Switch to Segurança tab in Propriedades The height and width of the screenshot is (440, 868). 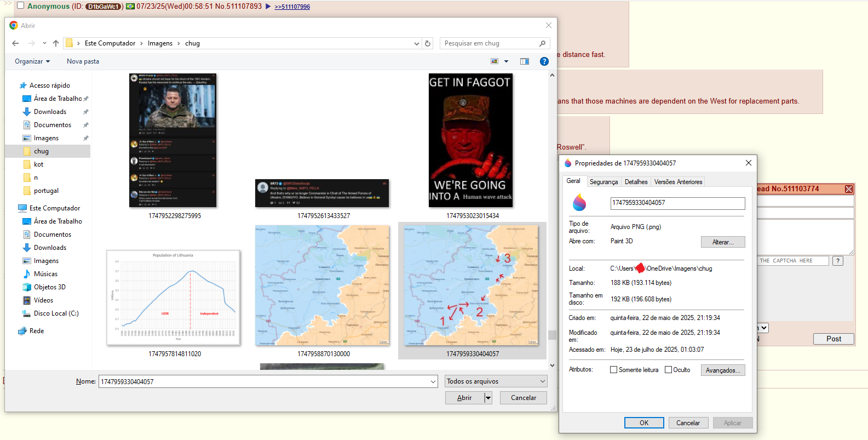click(x=603, y=182)
